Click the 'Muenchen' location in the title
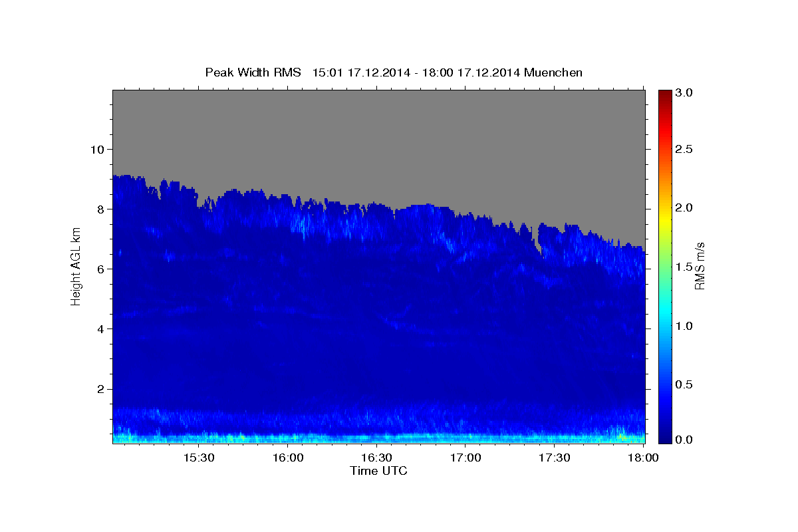This screenshot has height=532, width=798. point(553,72)
